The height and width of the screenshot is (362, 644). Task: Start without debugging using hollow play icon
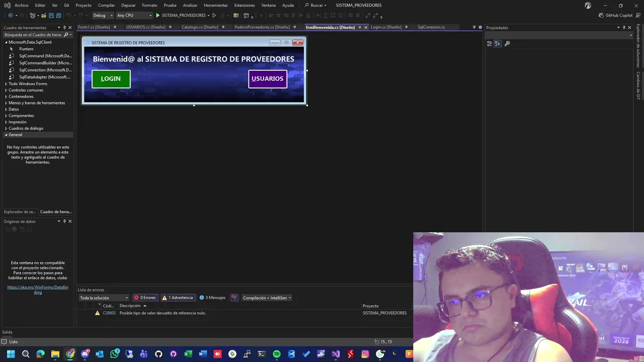pyautogui.click(x=214, y=16)
